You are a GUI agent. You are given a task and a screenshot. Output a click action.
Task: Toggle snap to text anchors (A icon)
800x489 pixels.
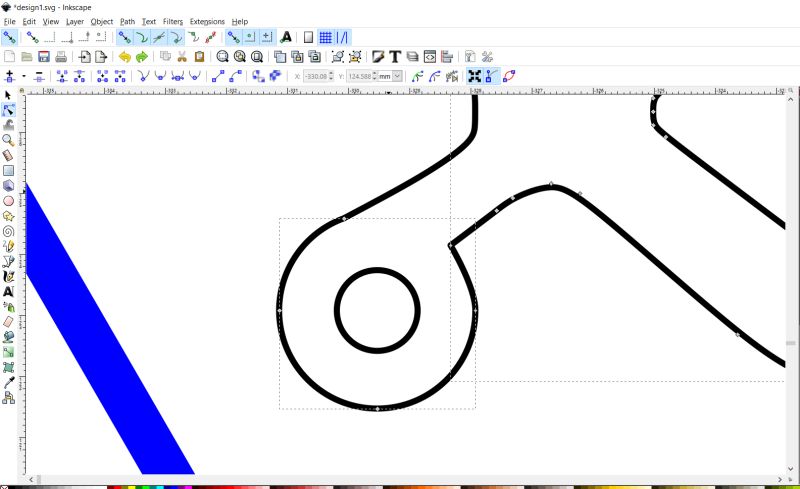(x=286, y=37)
